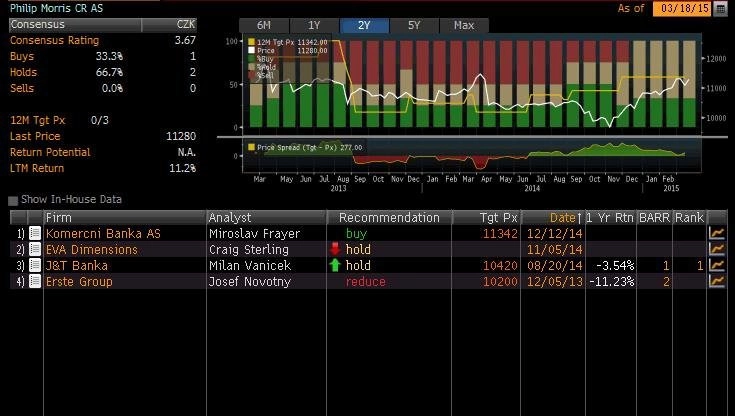Click target price 10200
Viewport: 735px width, 416px height.
(500, 281)
